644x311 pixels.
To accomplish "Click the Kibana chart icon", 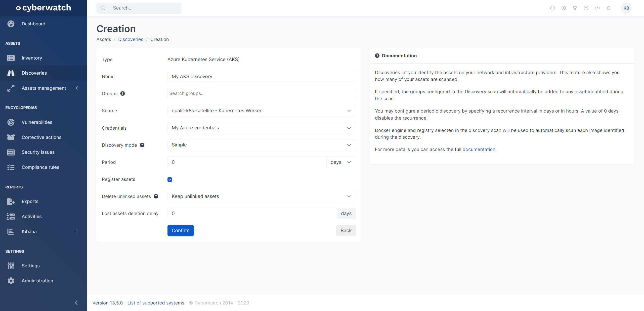I will (x=11, y=232).
